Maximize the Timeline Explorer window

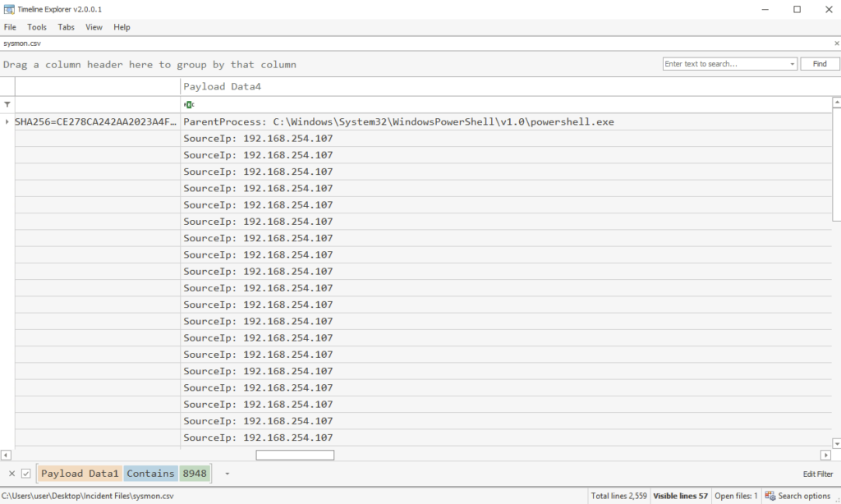point(797,9)
